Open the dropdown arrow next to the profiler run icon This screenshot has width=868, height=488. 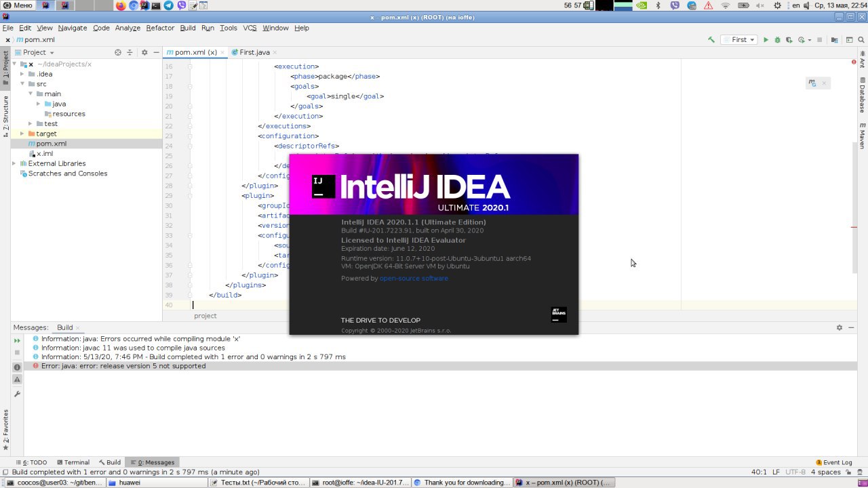point(810,40)
